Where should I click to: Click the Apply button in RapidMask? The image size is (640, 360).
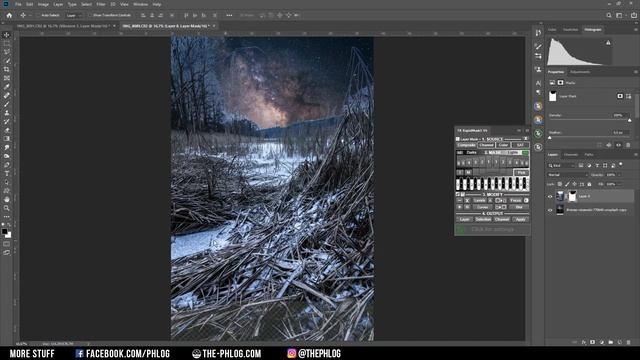click(x=520, y=219)
